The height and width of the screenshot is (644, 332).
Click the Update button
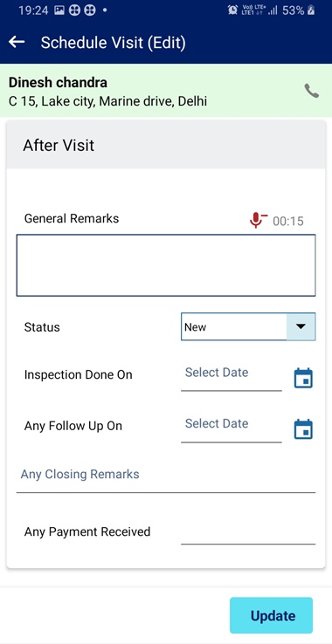tap(271, 615)
